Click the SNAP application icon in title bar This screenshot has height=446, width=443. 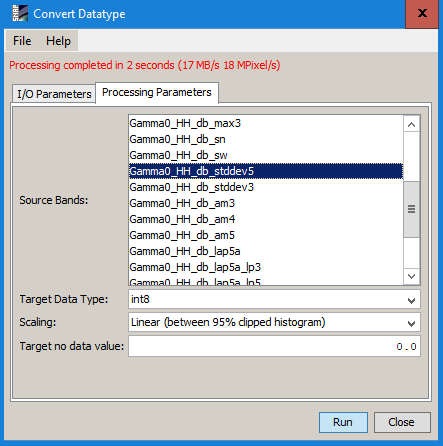tap(20, 14)
